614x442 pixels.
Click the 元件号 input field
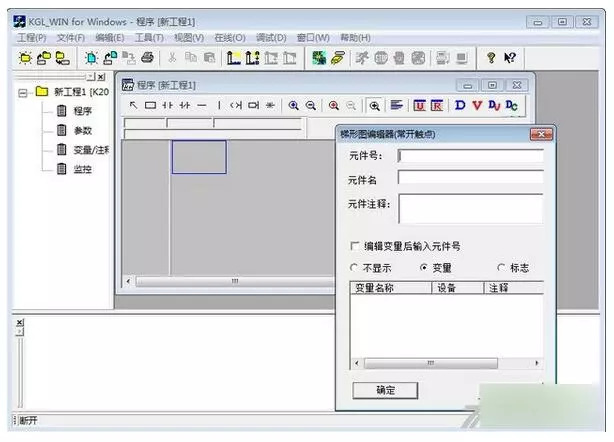pos(470,156)
